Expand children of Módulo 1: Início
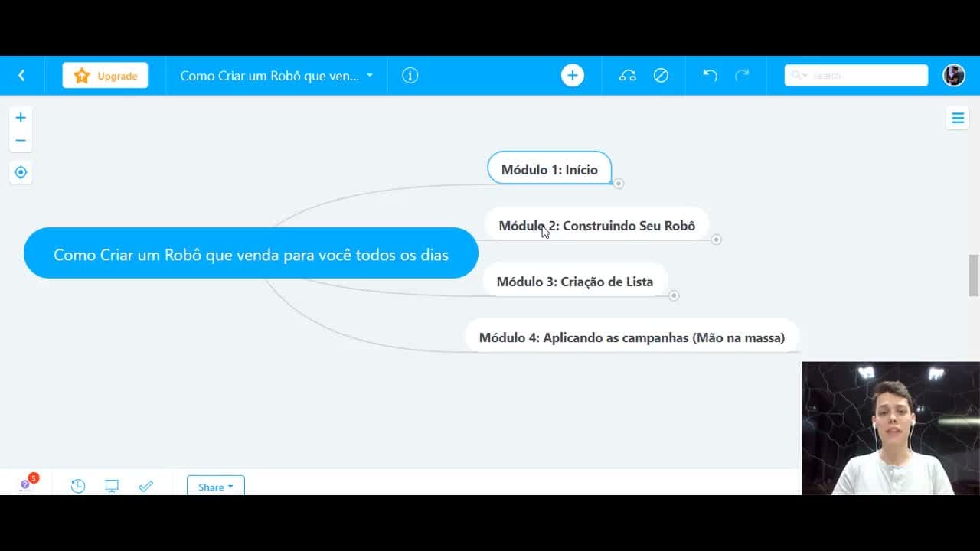This screenshot has height=551, width=980. pyautogui.click(x=619, y=184)
